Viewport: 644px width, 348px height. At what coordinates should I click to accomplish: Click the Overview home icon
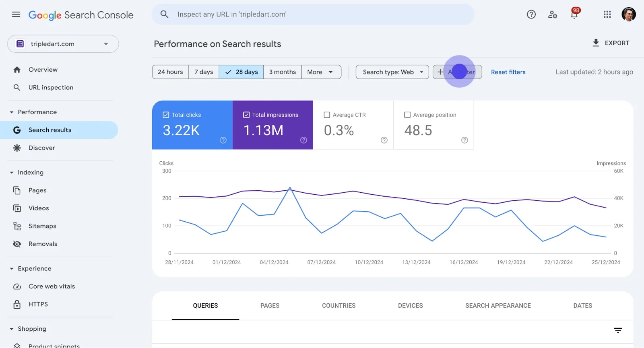point(17,70)
